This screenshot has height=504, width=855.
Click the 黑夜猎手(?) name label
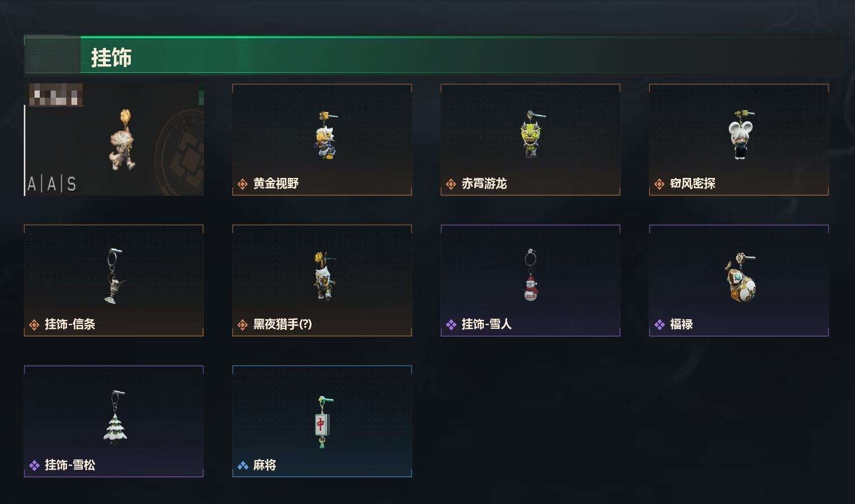tap(283, 324)
